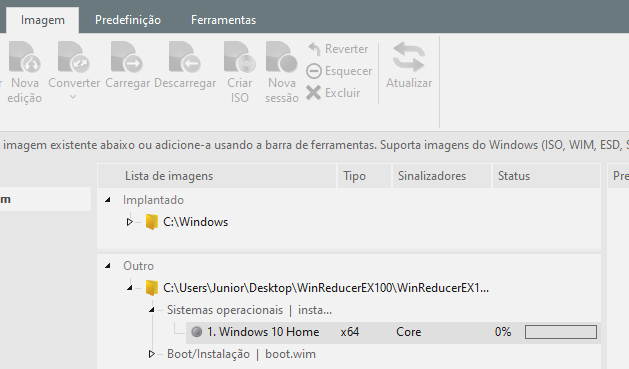Image resolution: width=629 pixels, height=369 pixels.
Task: Click the WinReducerEX100 folder icon
Action: 151,288
